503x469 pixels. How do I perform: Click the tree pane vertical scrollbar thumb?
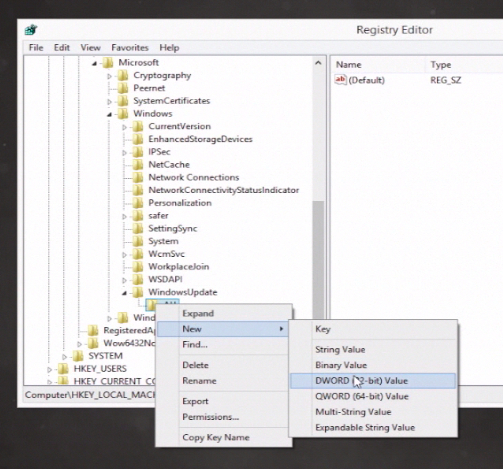318,260
